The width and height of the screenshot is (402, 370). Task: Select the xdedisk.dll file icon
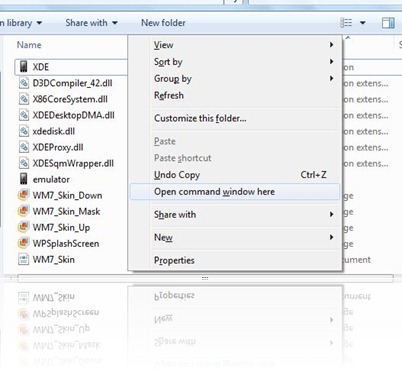point(24,131)
